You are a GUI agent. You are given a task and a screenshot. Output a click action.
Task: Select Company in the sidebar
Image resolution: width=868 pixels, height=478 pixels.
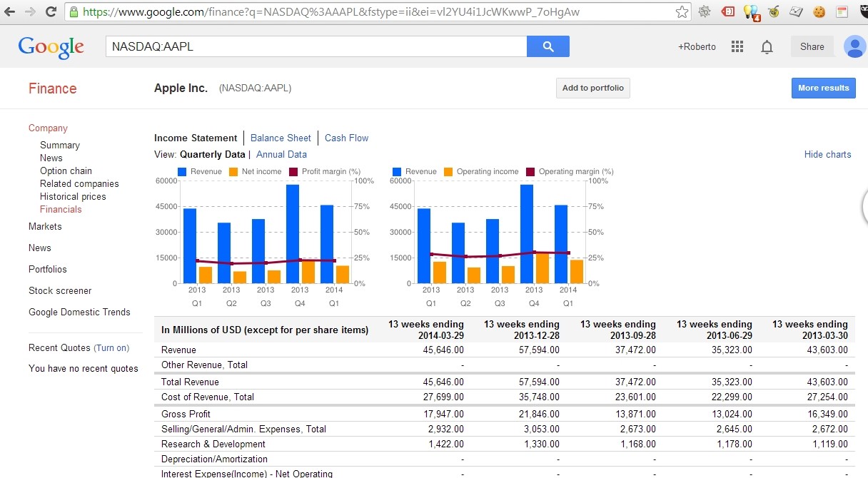coord(48,128)
